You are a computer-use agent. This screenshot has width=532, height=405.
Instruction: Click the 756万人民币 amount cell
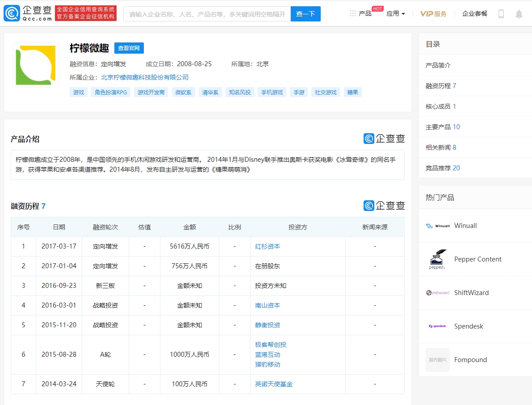pos(190,266)
